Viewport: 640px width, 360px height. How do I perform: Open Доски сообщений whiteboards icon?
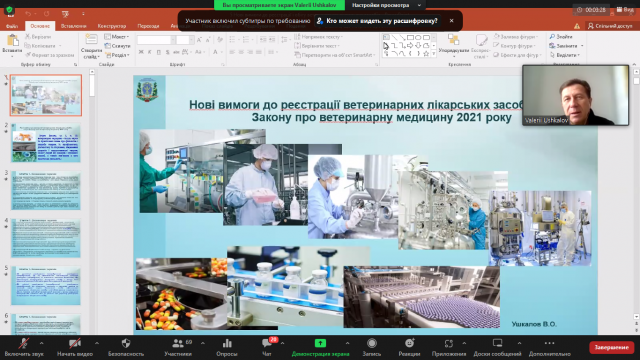coord(497,343)
